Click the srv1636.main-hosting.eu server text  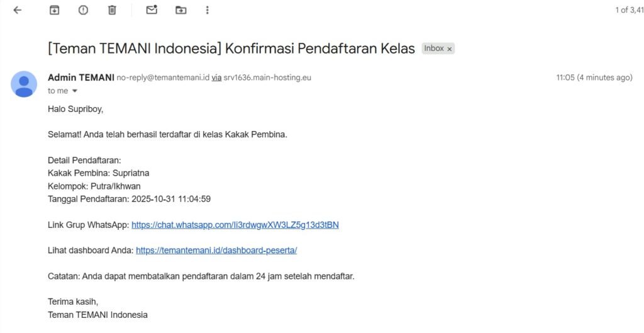click(267, 78)
